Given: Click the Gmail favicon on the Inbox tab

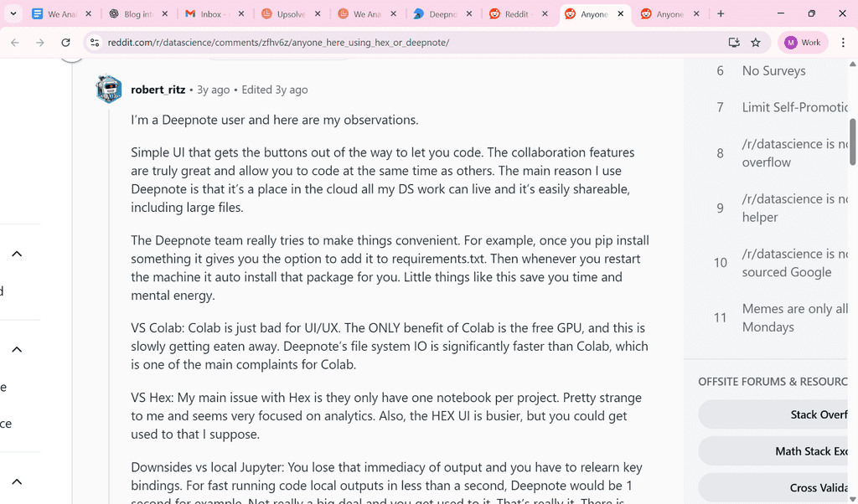Looking at the screenshot, I should (189, 14).
